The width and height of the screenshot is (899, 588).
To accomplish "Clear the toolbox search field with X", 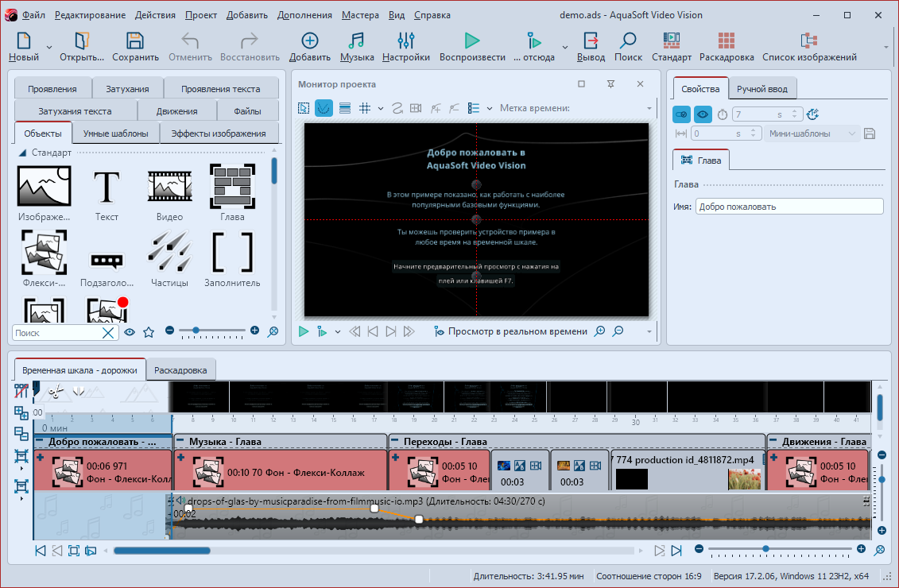I will point(108,333).
